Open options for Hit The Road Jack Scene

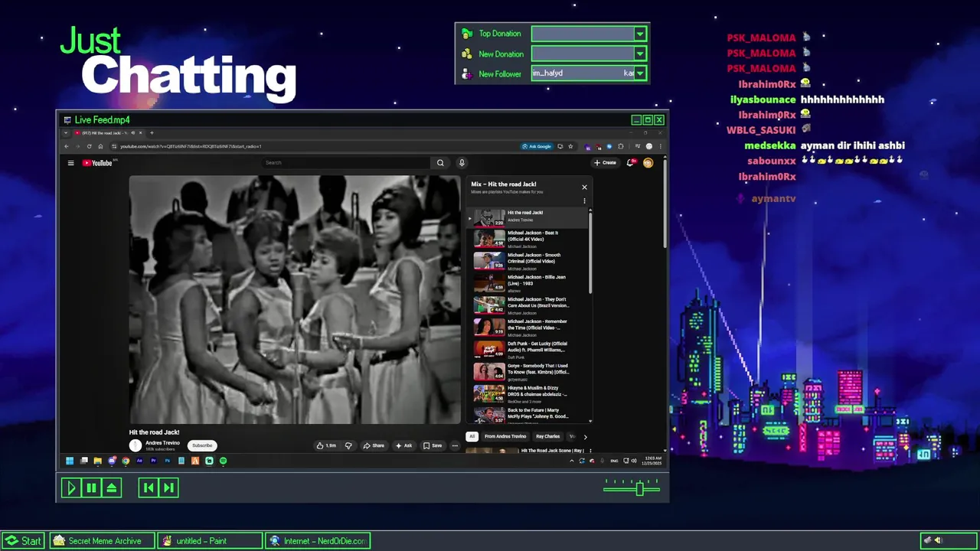590,452
